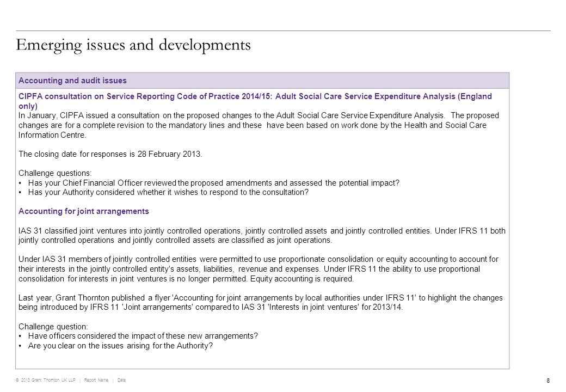
Task: Click the 'Information Centre.' text
Action: 52,135
